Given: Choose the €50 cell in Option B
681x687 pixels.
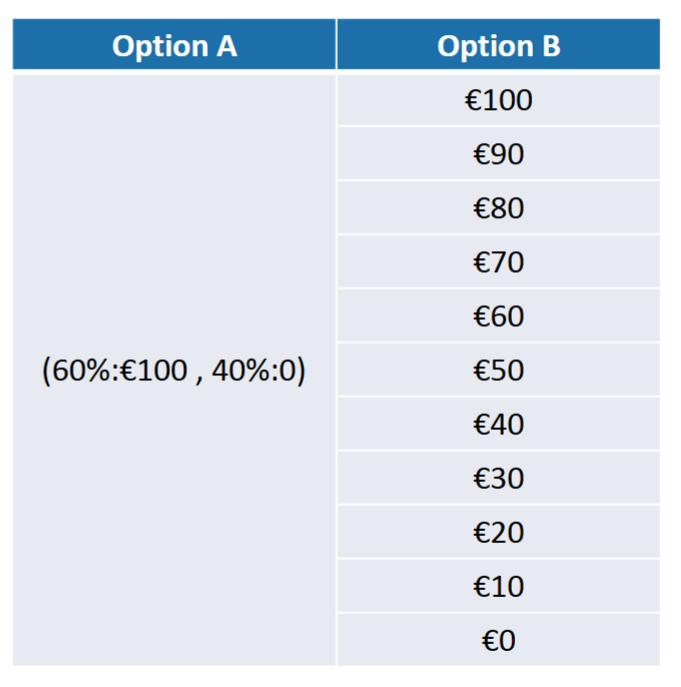Looking at the screenshot, I should [x=498, y=370].
